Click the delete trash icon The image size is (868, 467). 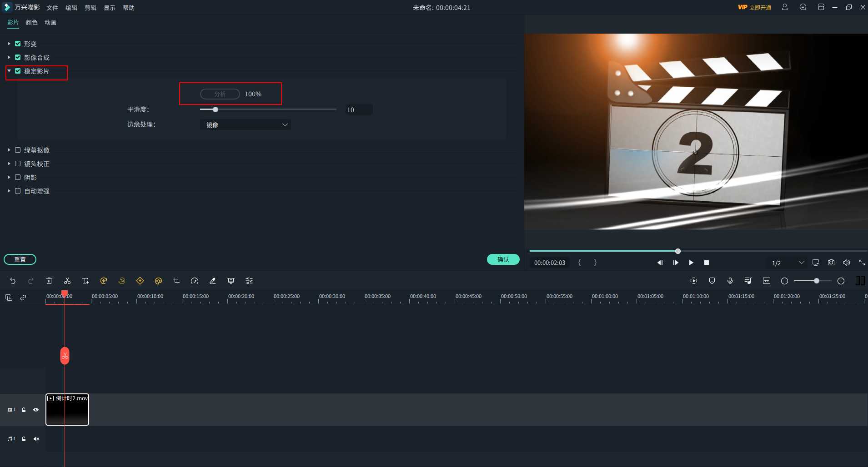[49, 281]
